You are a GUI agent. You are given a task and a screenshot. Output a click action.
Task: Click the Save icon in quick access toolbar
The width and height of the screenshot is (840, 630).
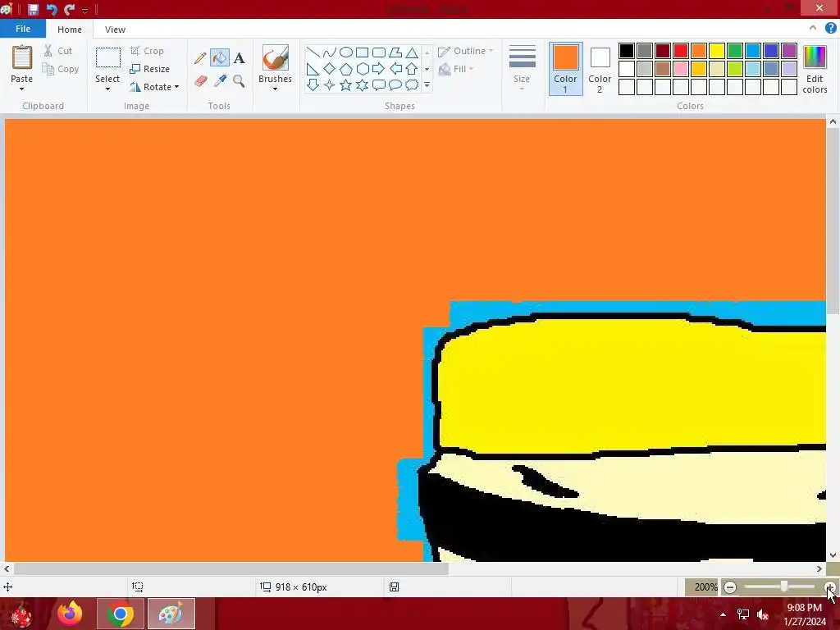[33, 9]
